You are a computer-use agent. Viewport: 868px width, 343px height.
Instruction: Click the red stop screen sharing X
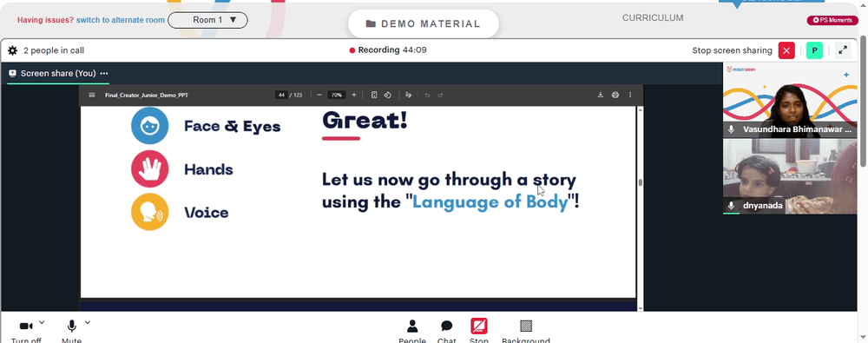pos(786,50)
